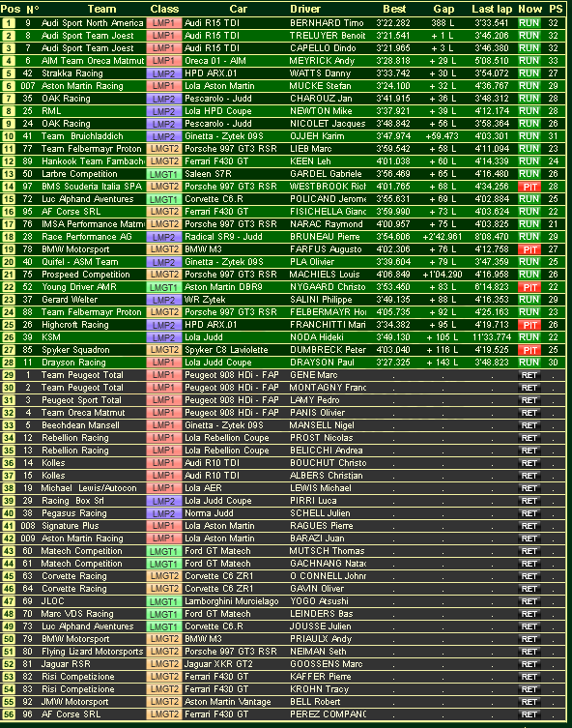Click Norma Judd car of Pegasus Racing
Viewport: 572px width, 728px height.
[x=209, y=512]
